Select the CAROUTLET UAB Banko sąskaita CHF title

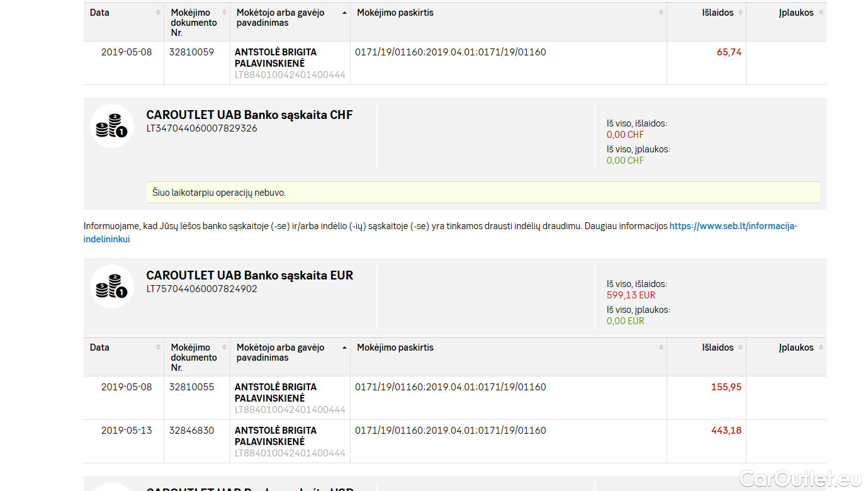[x=249, y=115]
